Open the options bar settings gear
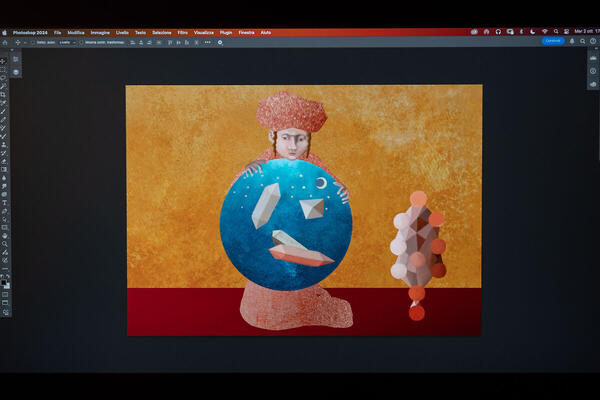Screen dimensions: 600x400 pos(220,42)
